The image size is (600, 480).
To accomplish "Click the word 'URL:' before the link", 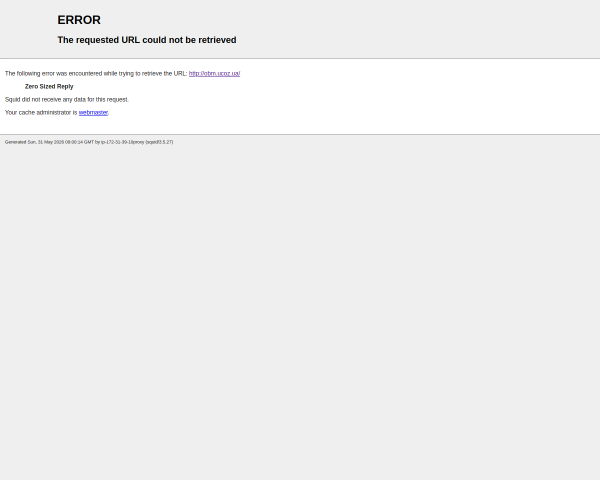I will click(x=181, y=73).
